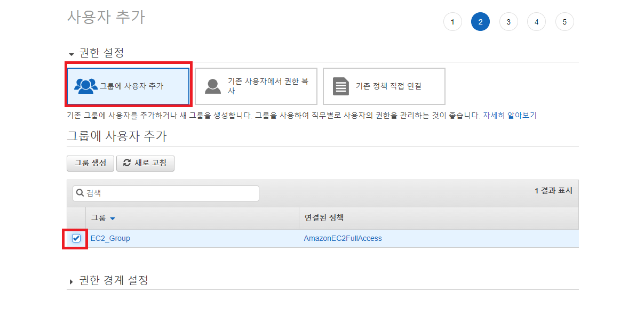
Task: Click the 그룹에 사용자 추가 section heading
Action: tap(117, 136)
